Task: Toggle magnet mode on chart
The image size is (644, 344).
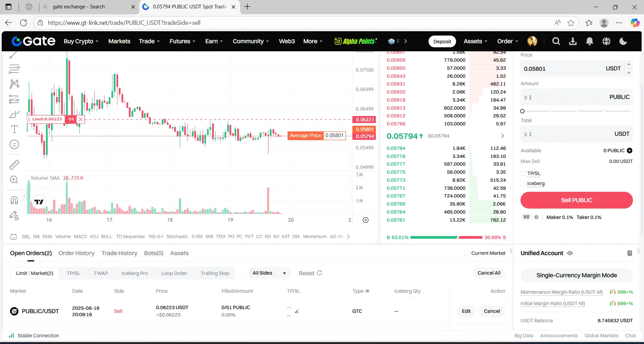Action: (14, 200)
